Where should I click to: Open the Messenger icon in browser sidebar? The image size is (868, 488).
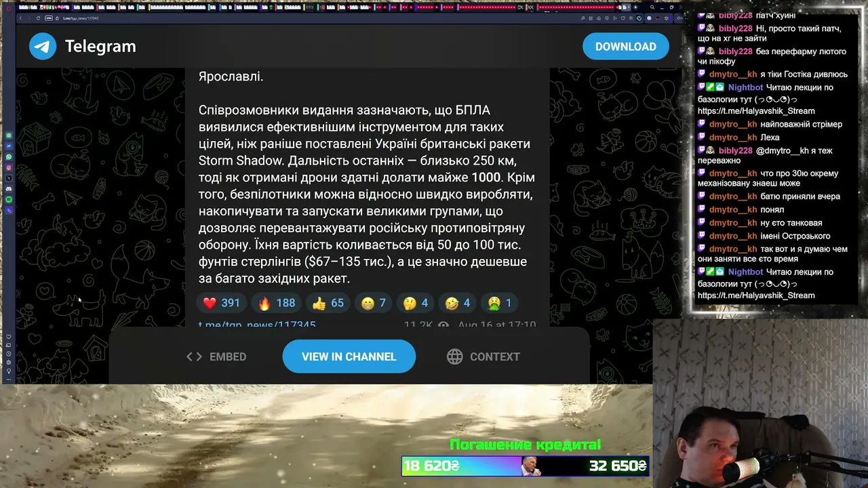[9, 146]
